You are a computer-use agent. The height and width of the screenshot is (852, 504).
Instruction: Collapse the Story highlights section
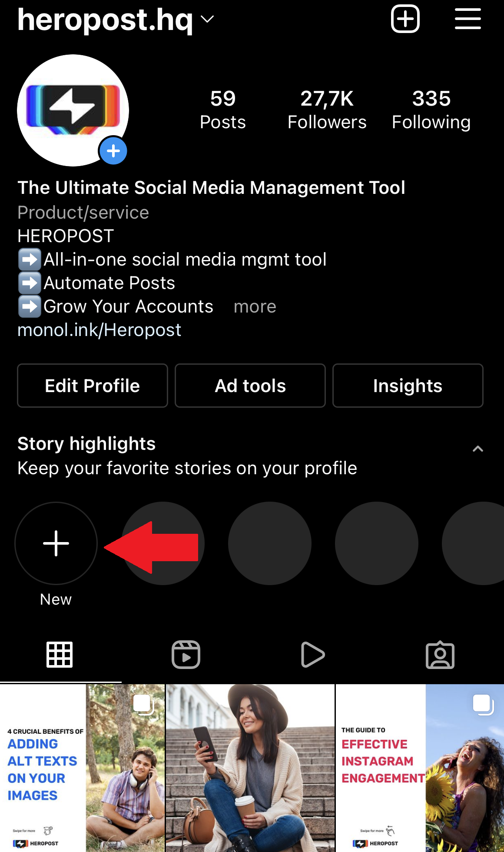pyautogui.click(x=478, y=449)
